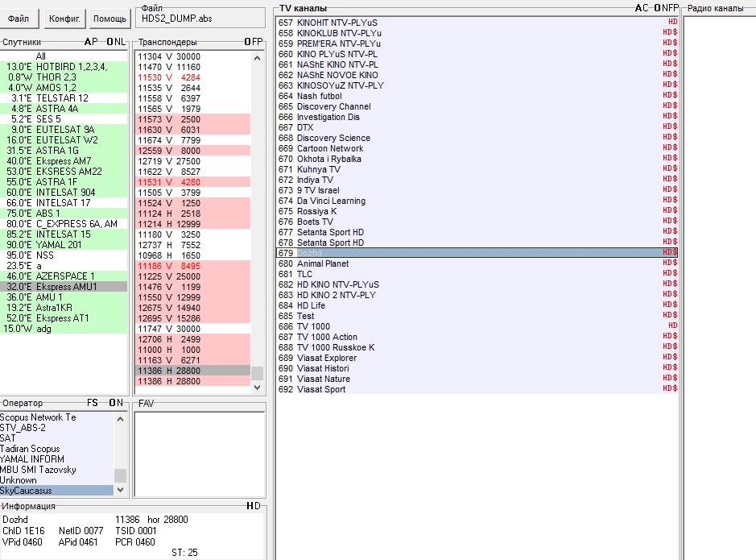Select satellite 13.0°E HOTBIRD 1,2,3,4
756x560 pixels.
click(64, 67)
